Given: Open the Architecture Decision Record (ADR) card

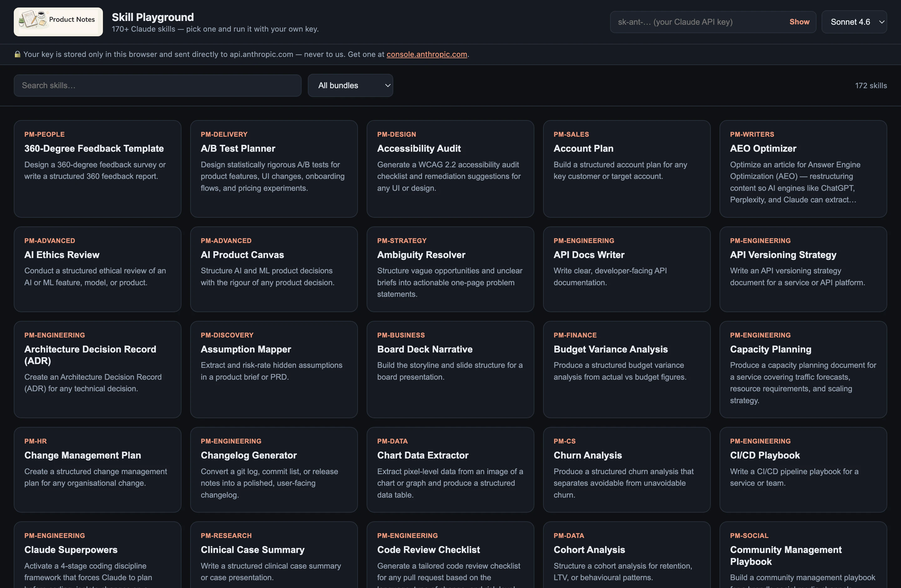Looking at the screenshot, I should point(98,370).
